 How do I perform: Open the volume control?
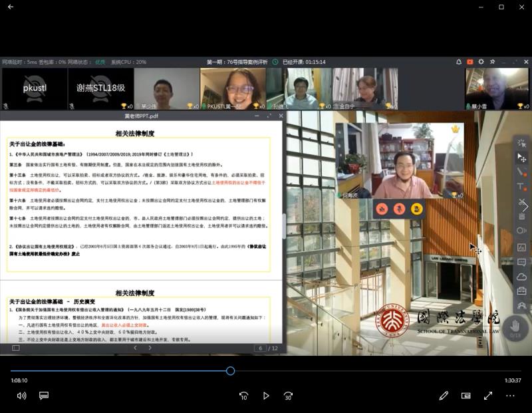pos(21,396)
